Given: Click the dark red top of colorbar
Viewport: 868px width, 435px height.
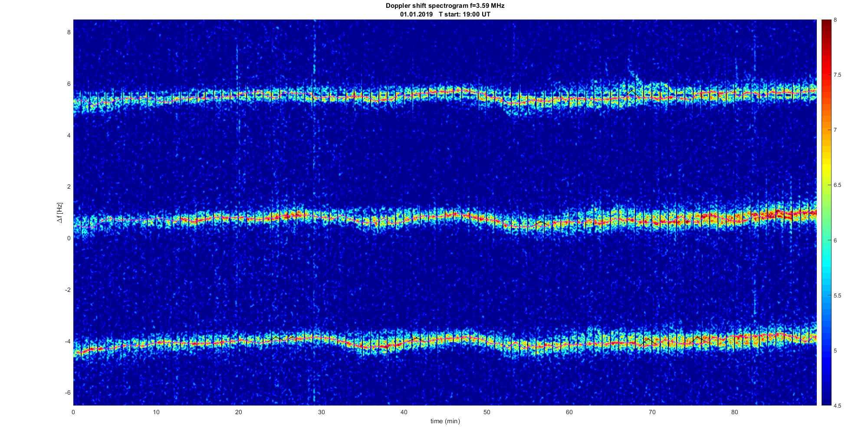Looking at the screenshot, I should pyautogui.click(x=826, y=24).
